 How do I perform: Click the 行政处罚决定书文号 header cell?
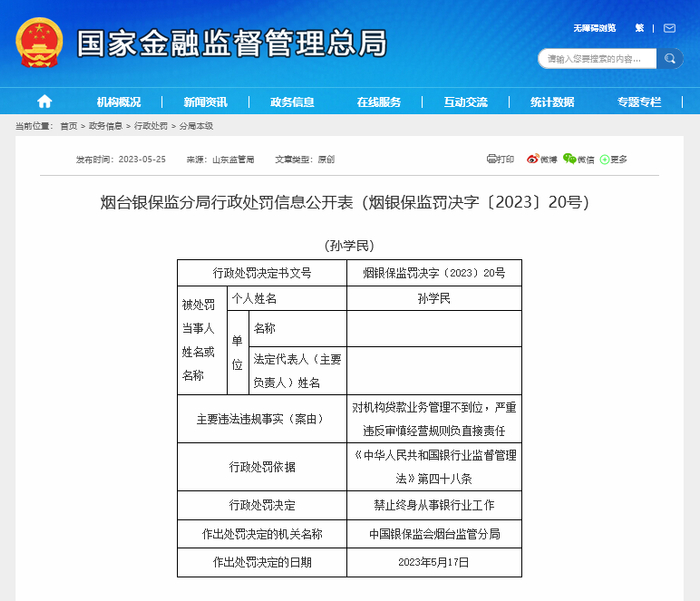[262, 273]
